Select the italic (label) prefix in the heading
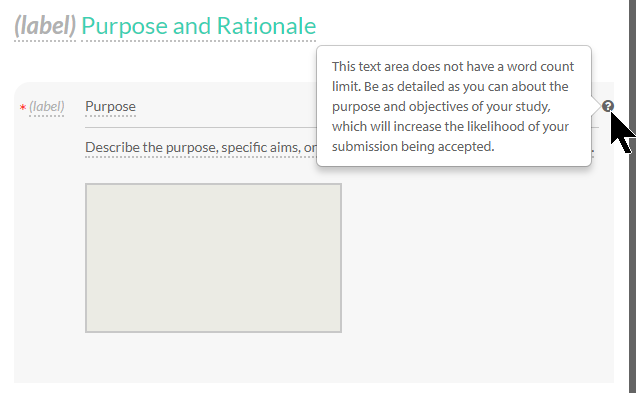Viewport: 636px width, 393px height. tap(45, 26)
